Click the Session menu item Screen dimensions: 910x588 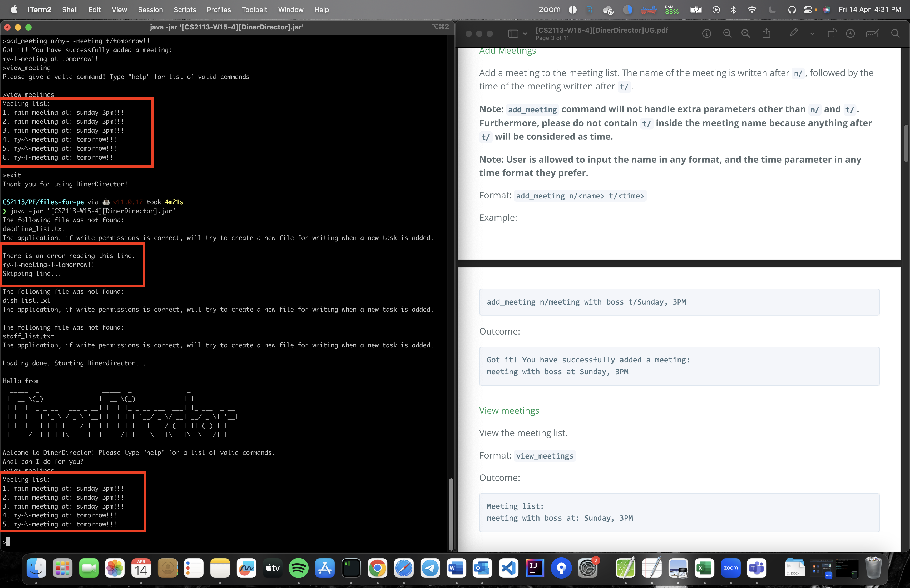[x=150, y=10]
